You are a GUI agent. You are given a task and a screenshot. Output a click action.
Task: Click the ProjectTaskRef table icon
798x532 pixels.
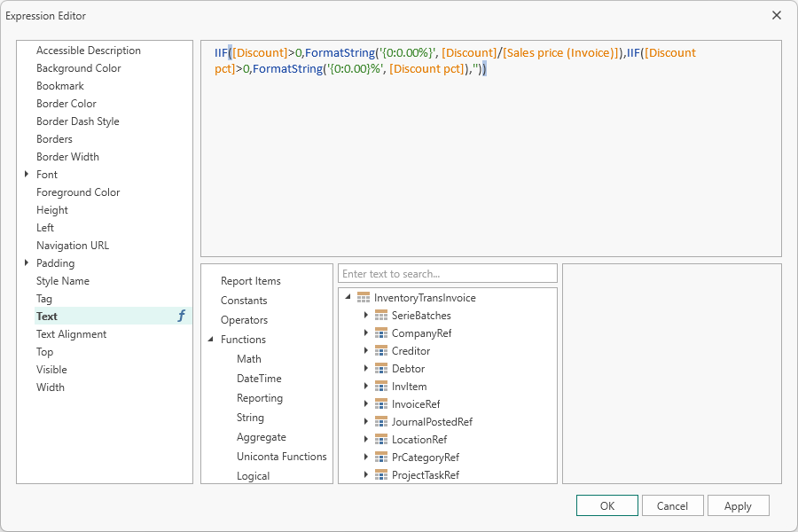[380, 475]
